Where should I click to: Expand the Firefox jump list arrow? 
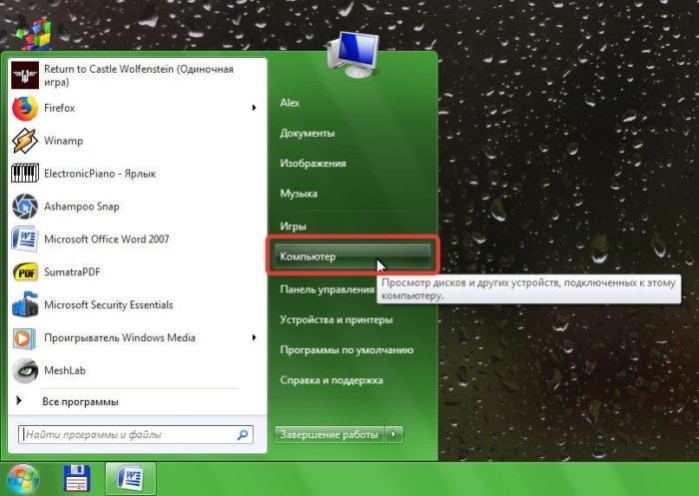[254, 108]
